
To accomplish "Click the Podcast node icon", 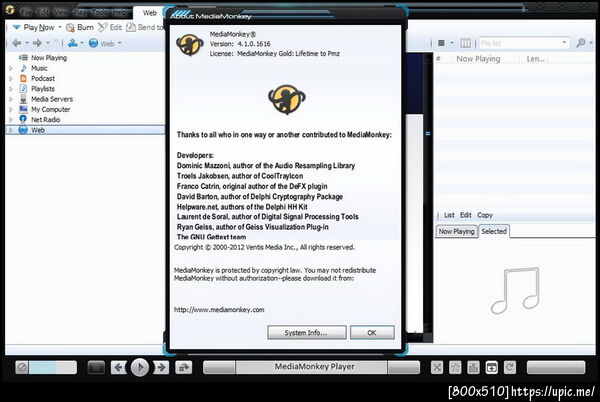I will tap(23, 78).
